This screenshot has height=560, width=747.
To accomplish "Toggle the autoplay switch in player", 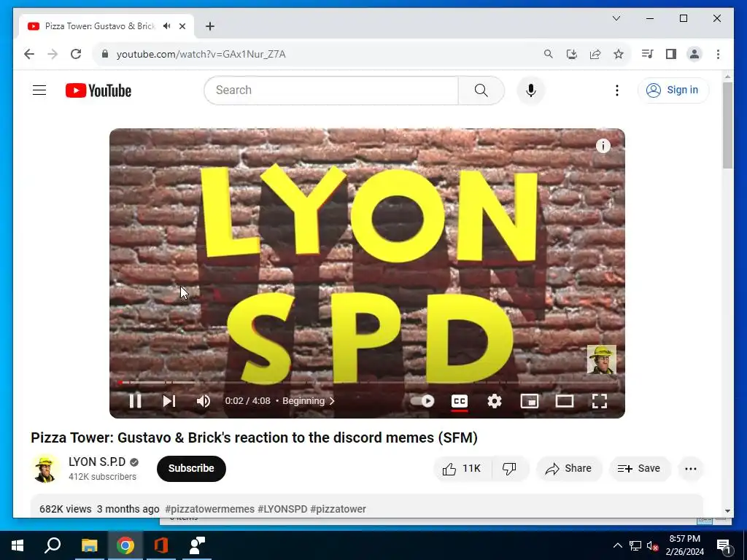I will pos(422,401).
